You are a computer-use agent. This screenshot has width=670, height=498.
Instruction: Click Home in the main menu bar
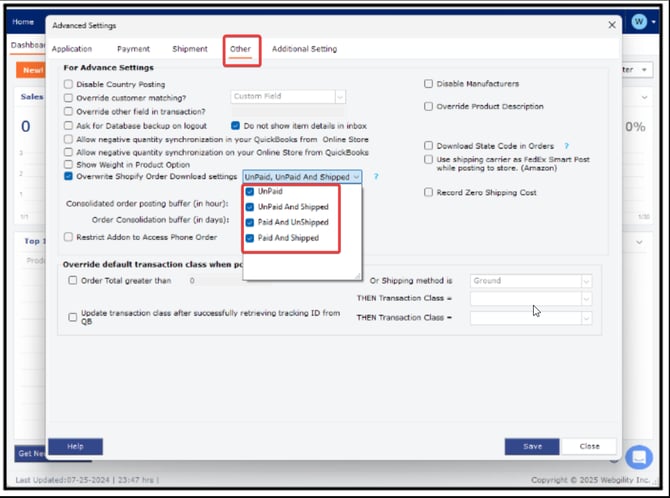coord(23,22)
